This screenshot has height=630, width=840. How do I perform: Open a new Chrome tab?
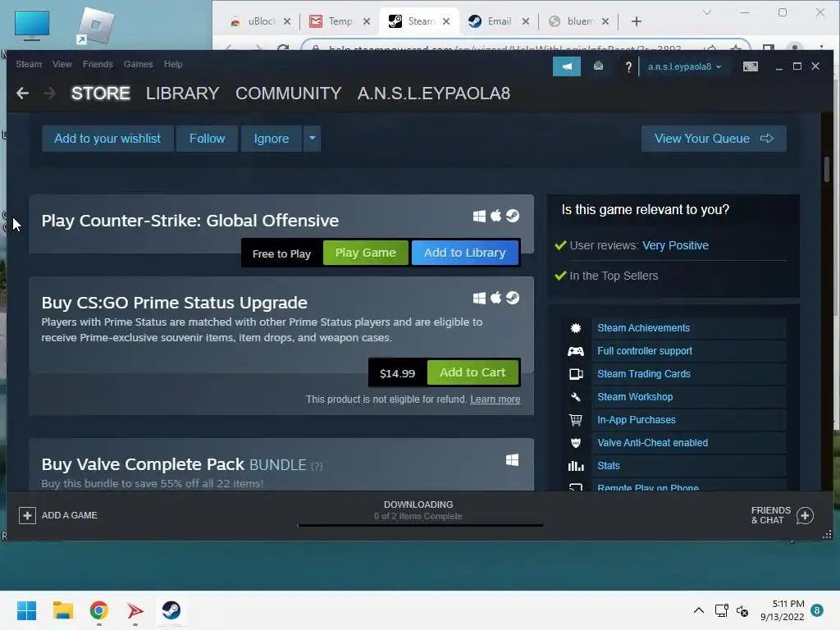click(x=637, y=21)
